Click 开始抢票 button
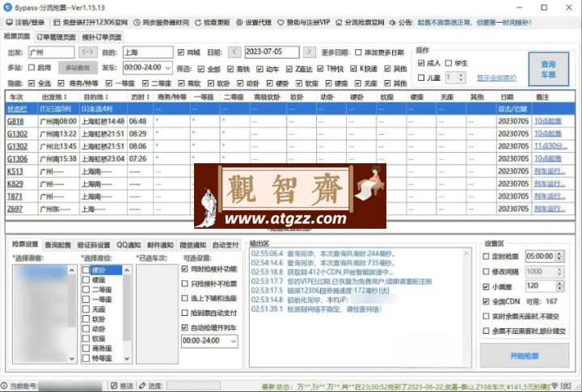Viewport: 582px width, 392px height. pos(524,356)
